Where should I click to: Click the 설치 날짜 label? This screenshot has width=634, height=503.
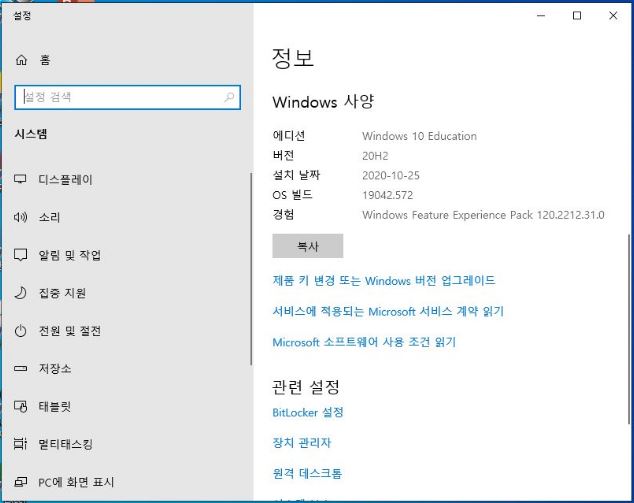[296, 175]
